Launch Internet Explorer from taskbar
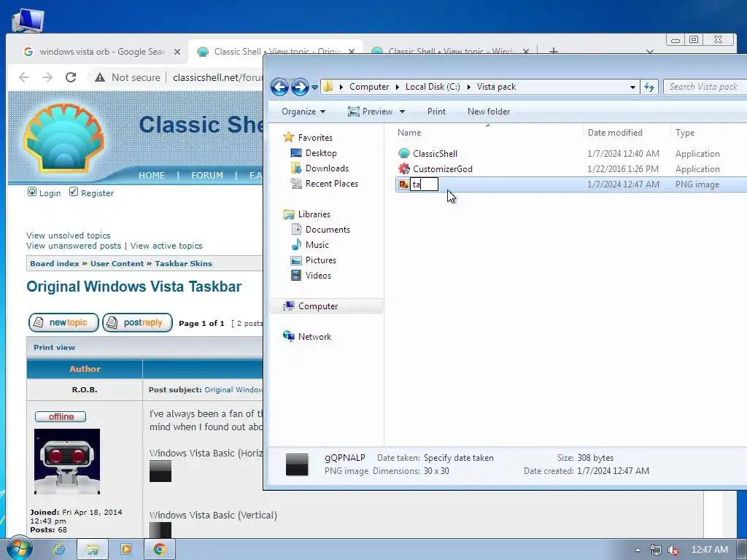The height and width of the screenshot is (560, 747). coord(59,550)
